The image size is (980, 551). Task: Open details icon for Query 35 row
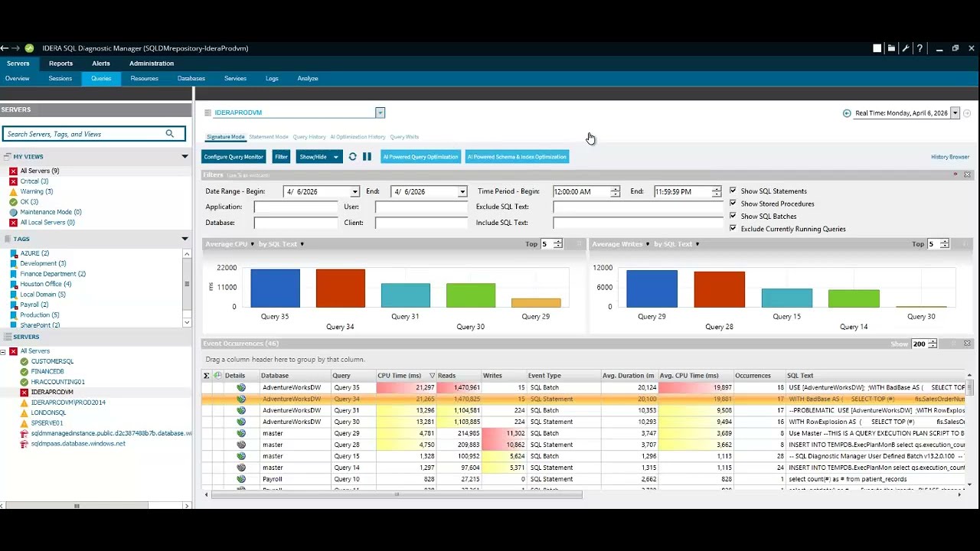pos(241,388)
